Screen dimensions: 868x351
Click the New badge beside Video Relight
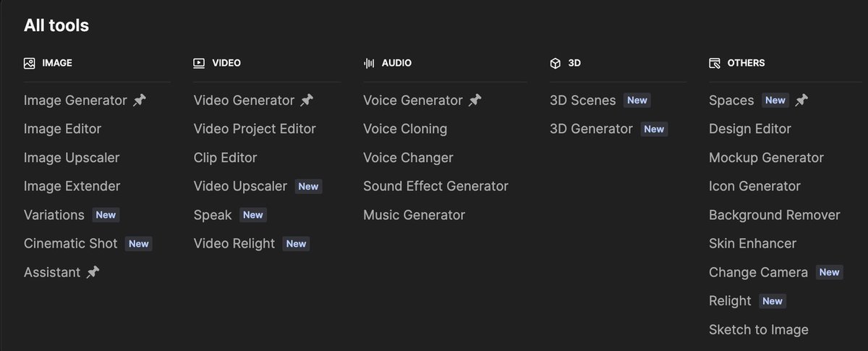pos(296,244)
